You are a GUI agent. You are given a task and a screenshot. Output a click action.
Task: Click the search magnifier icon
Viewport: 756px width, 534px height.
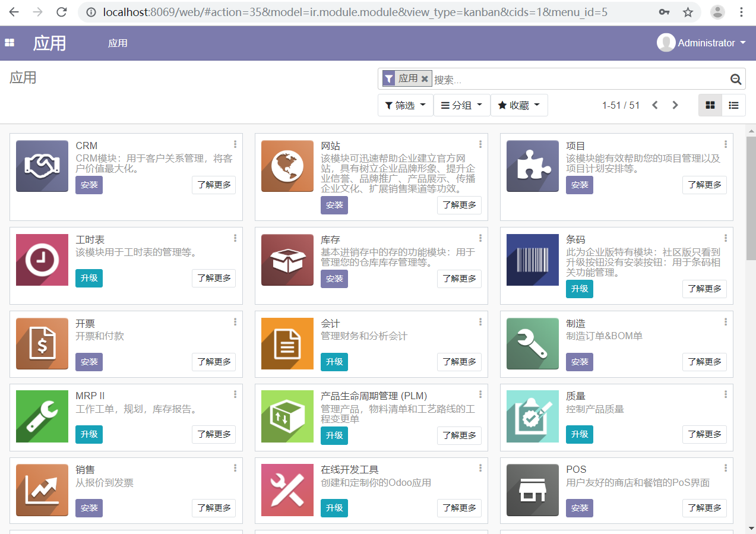pyautogui.click(x=735, y=78)
